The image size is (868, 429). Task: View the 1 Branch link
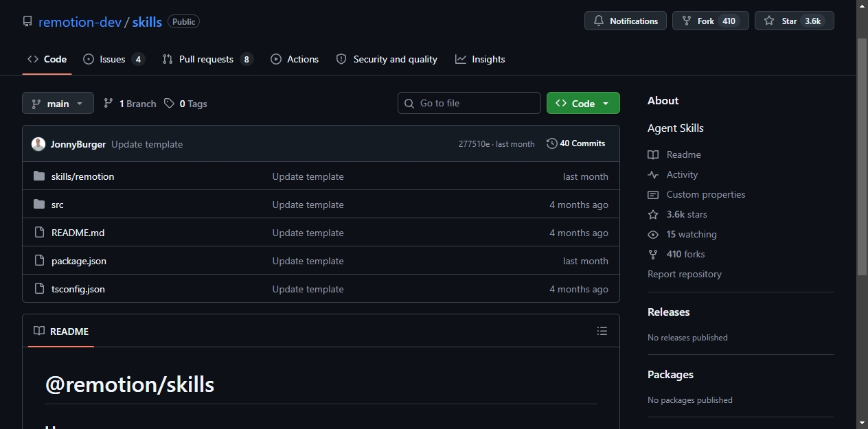[x=130, y=104]
